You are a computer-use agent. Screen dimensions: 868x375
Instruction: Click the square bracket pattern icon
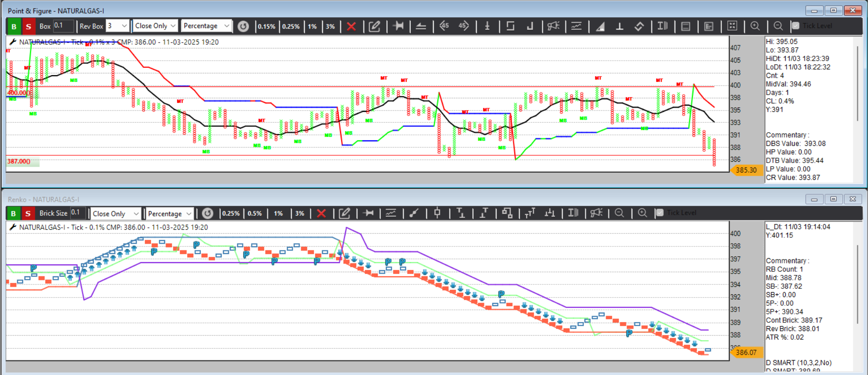pos(510,26)
